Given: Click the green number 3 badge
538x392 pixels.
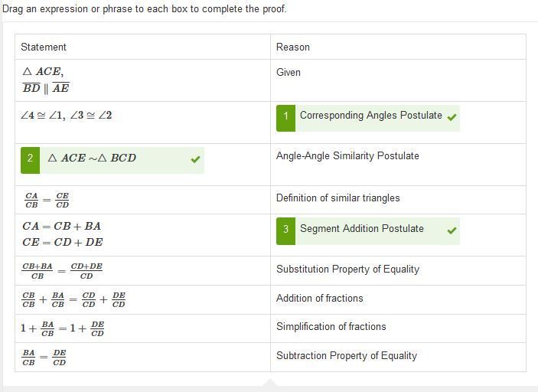Looking at the screenshot, I should [285, 231].
